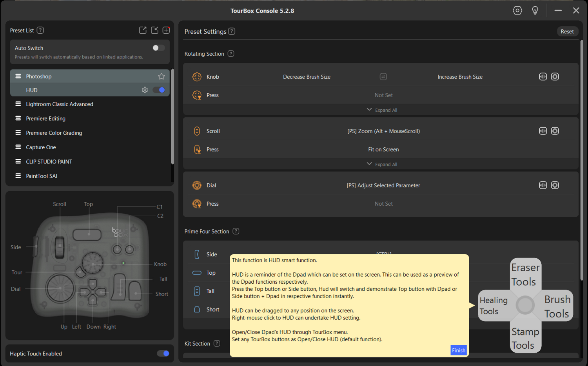Click the Knob control icon
This screenshot has width=588, height=366.
[197, 77]
